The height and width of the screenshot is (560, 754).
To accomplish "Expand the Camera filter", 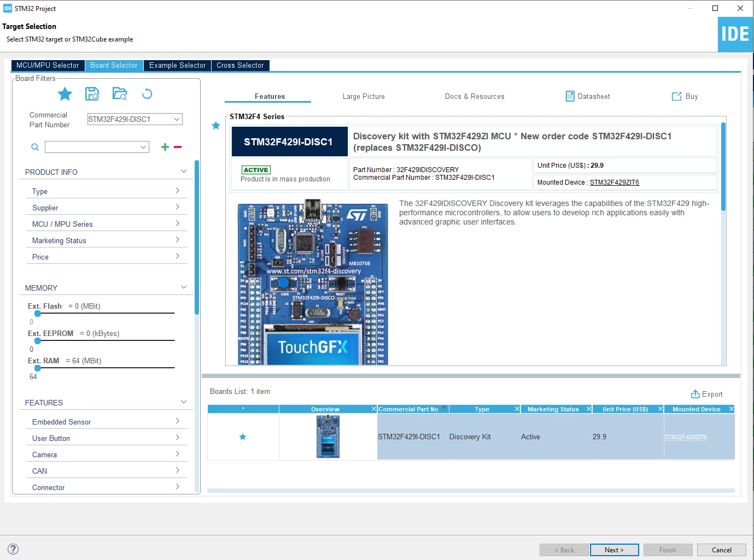I will point(178,454).
